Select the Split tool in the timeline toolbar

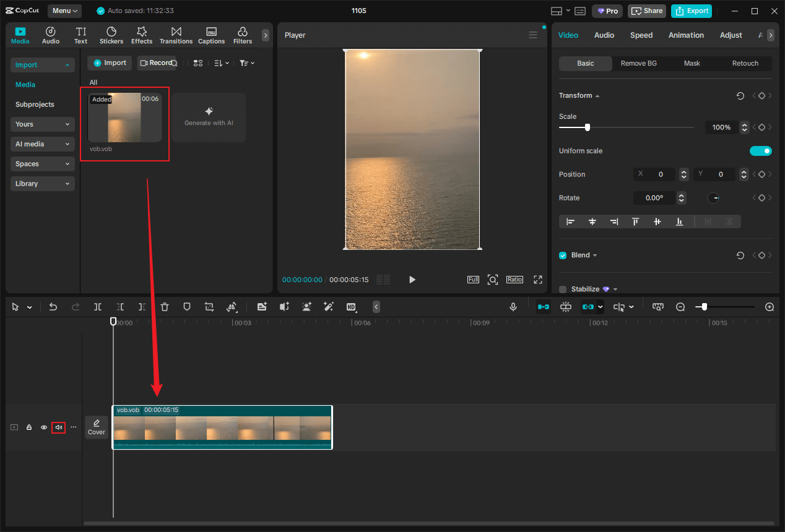click(x=97, y=306)
